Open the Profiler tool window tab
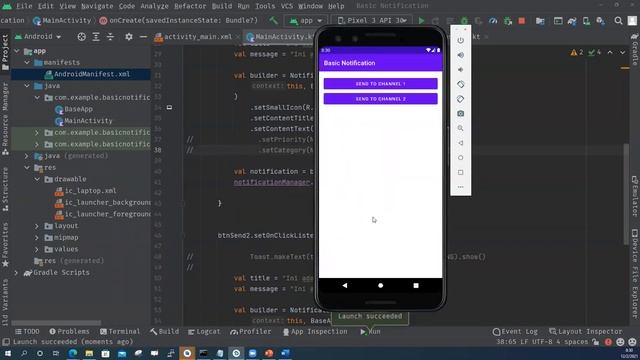 pyautogui.click(x=251, y=331)
